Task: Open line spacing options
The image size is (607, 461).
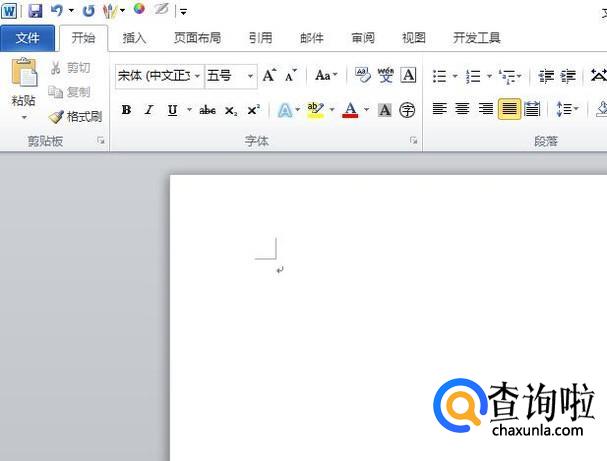Action: coord(567,109)
